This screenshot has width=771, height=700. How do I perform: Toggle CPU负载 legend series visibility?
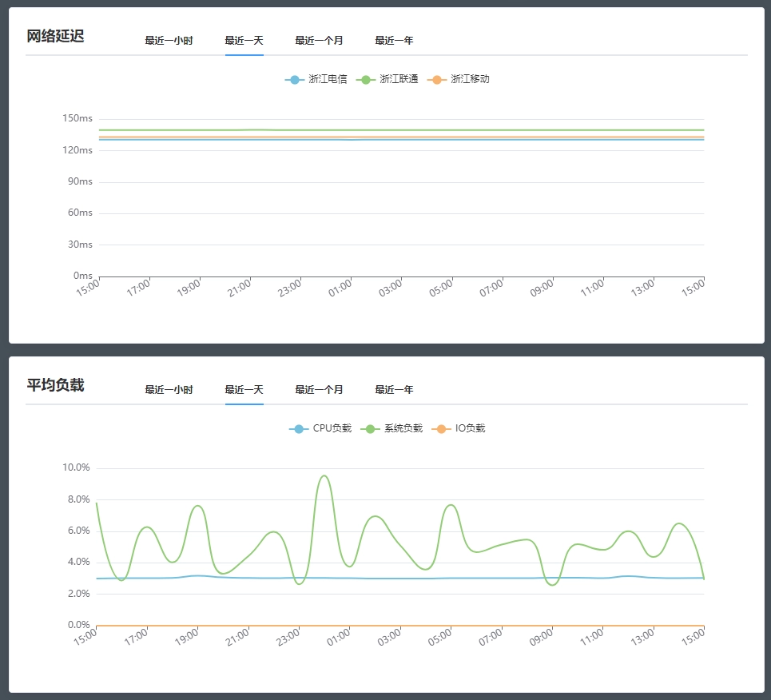320,428
